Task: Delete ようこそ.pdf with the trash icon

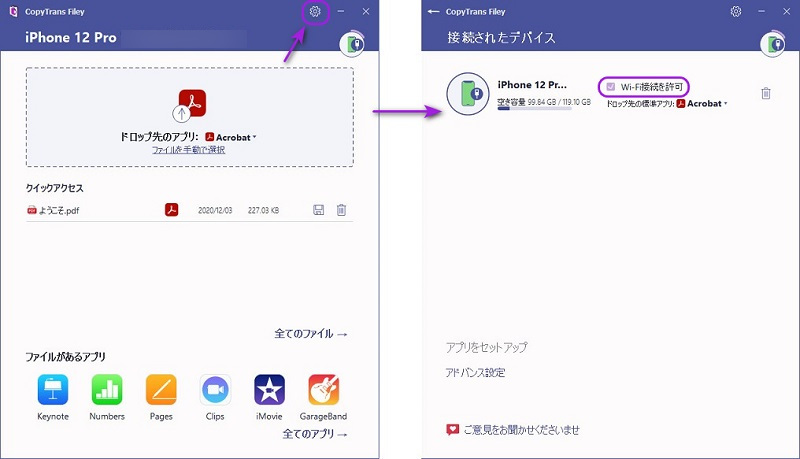Action: tap(341, 210)
